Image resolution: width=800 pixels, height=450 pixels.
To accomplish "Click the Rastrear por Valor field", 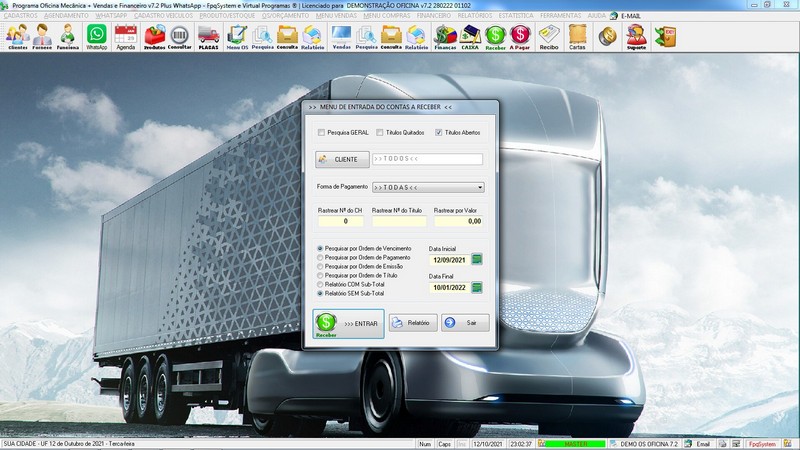I will [x=458, y=221].
